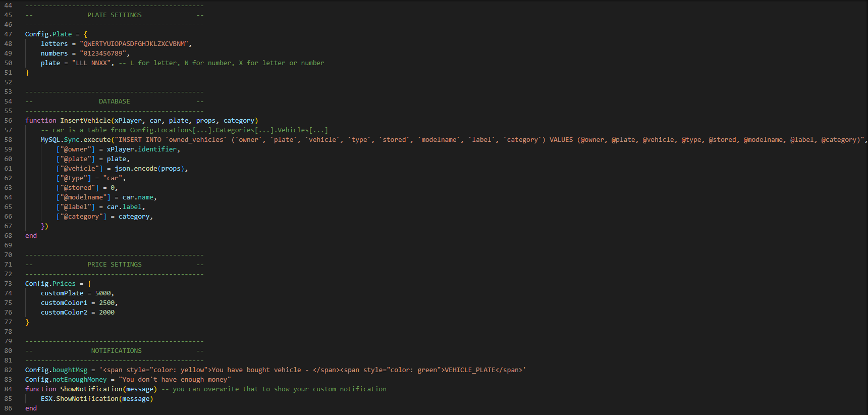Click json.encode on the @vehicle line
Image resolution: width=868 pixels, height=415 pixels.
[136, 169]
